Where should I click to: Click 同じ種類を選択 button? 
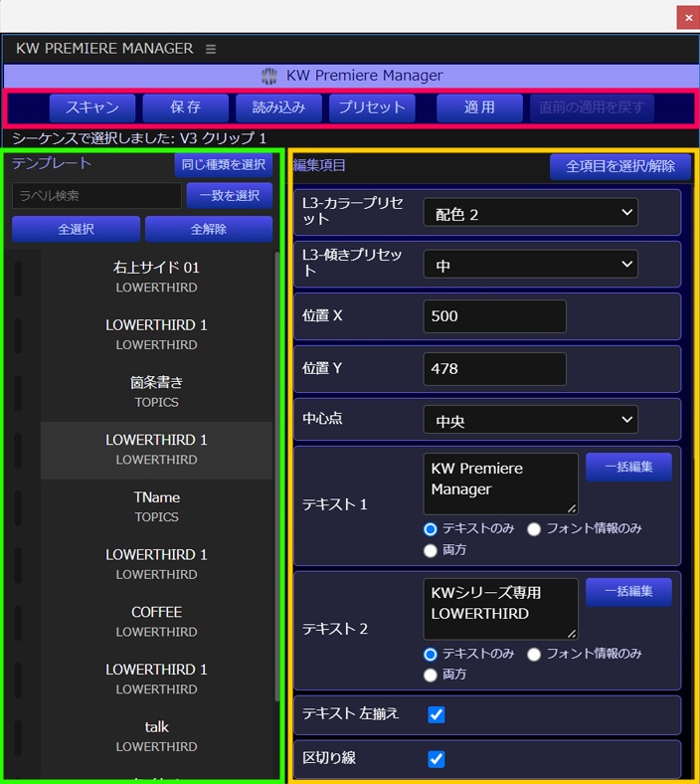[224, 165]
